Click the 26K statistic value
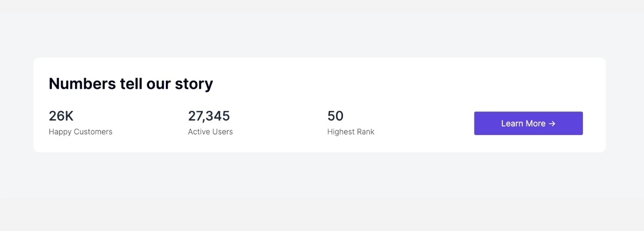 [x=61, y=116]
